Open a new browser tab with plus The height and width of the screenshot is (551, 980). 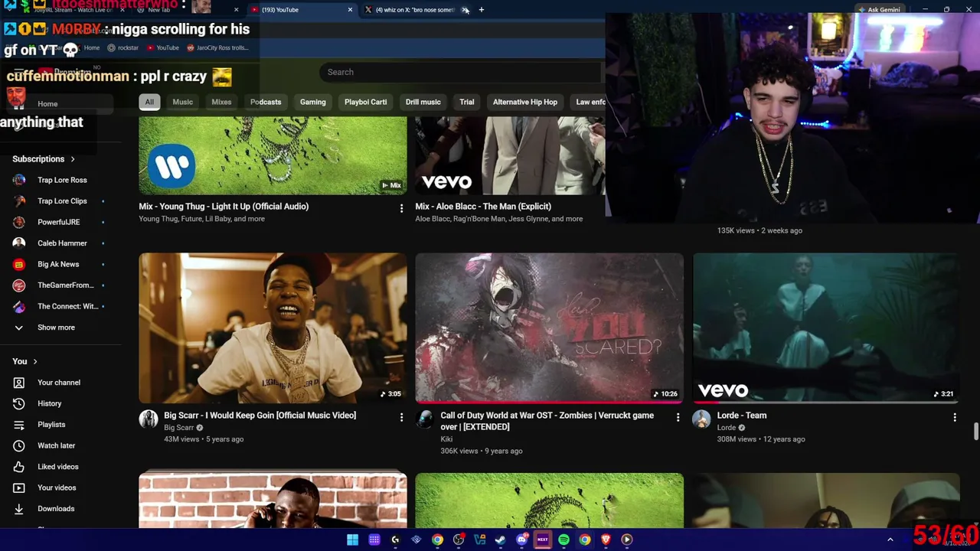pyautogui.click(x=481, y=10)
